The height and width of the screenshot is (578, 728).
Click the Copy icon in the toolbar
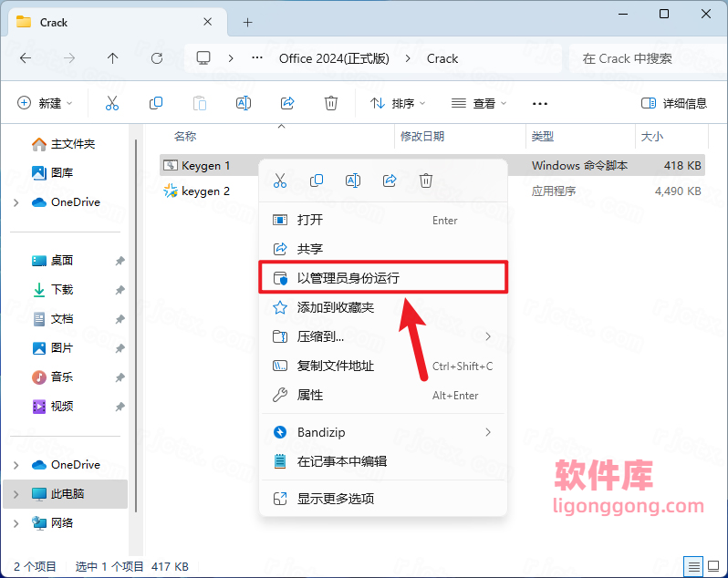click(x=155, y=103)
